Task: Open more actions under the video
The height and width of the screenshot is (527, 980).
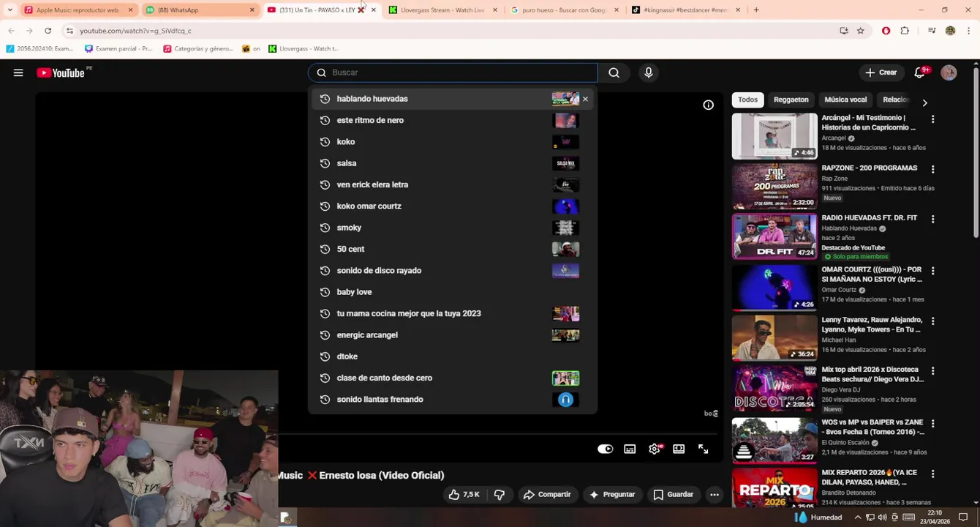Action: [715, 495]
